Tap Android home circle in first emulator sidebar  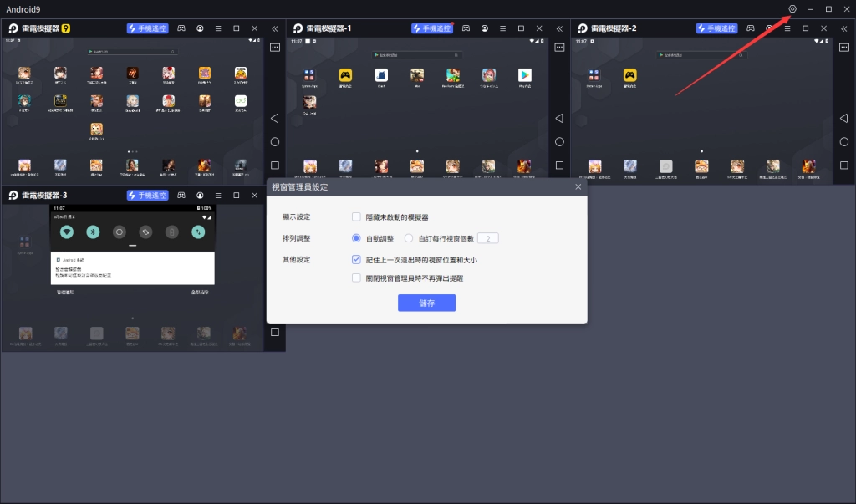(275, 142)
